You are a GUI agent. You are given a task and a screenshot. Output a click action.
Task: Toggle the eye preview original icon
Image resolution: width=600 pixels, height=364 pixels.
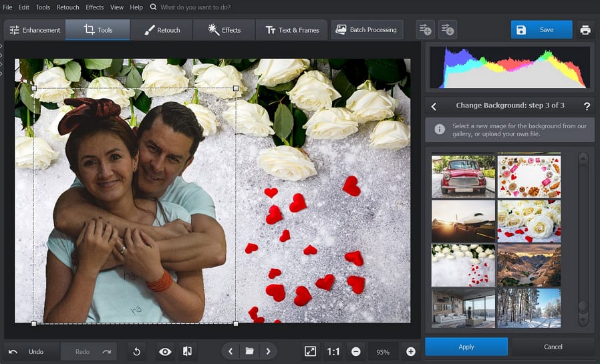click(x=165, y=351)
